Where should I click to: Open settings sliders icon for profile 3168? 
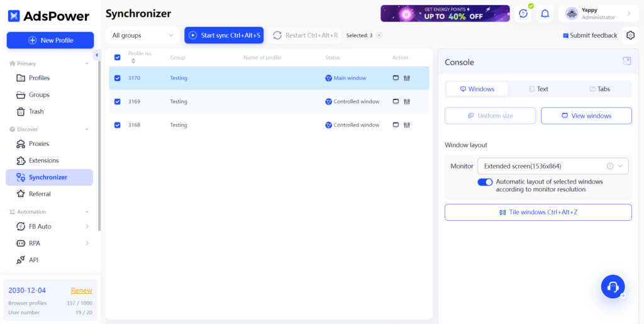coord(407,125)
